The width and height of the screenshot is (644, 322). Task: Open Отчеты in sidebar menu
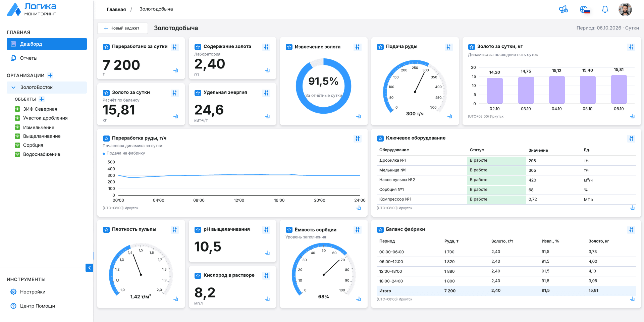coord(47,58)
